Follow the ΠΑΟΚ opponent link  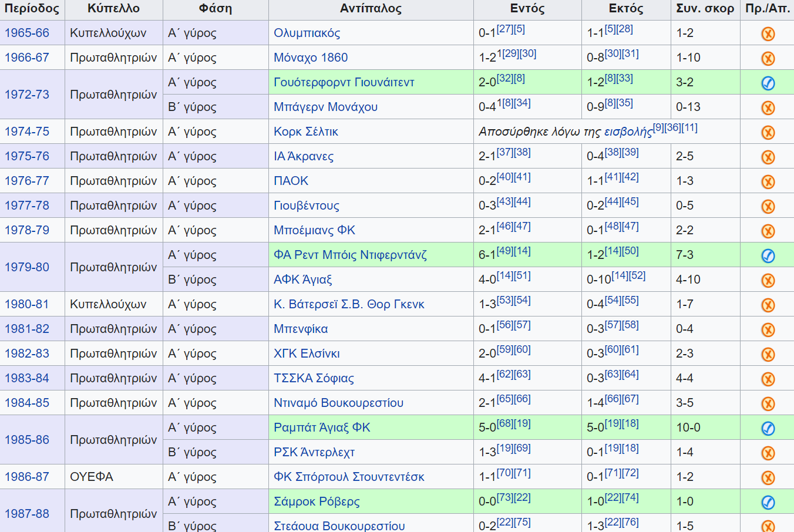point(291,181)
